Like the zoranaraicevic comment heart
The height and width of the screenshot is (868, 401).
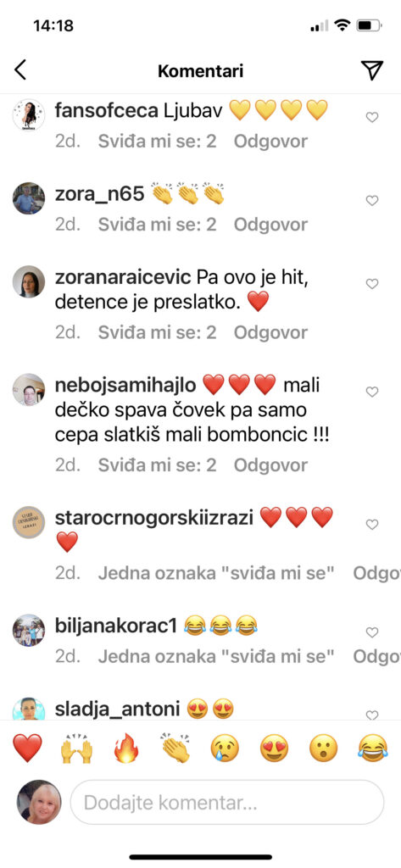(x=372, y=283)
